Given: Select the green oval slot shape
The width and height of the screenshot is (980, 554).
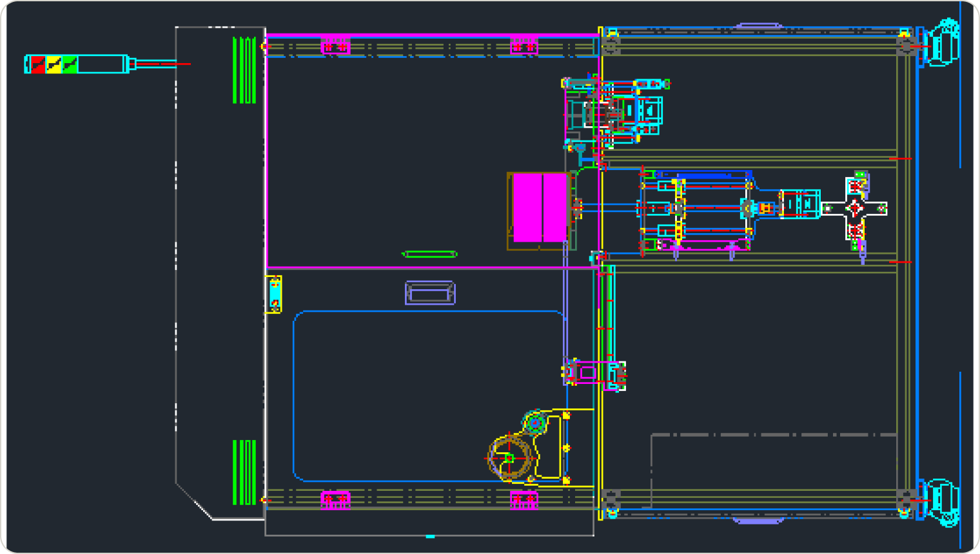Looking at the screenshot, I should point(429,254).
